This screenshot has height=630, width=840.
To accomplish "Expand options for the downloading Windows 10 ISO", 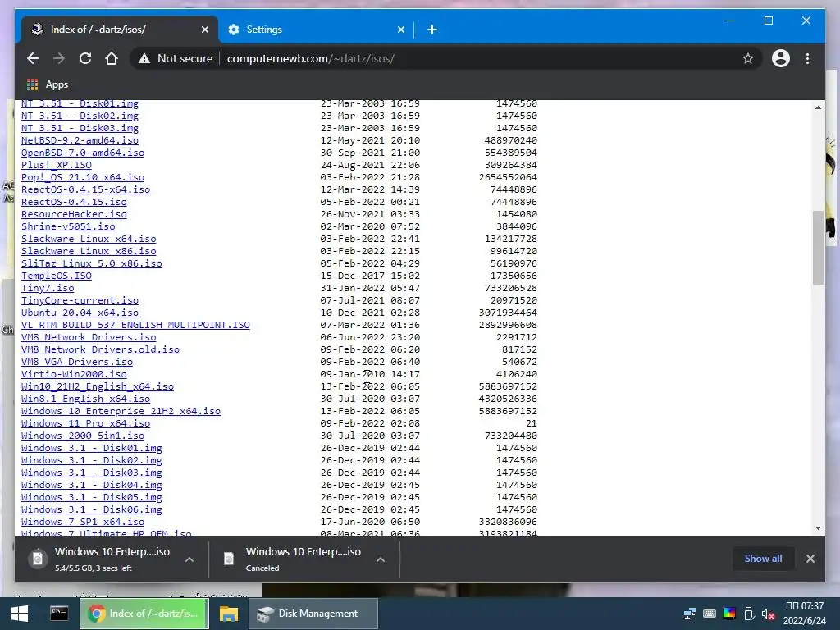I will click(189, 559).
